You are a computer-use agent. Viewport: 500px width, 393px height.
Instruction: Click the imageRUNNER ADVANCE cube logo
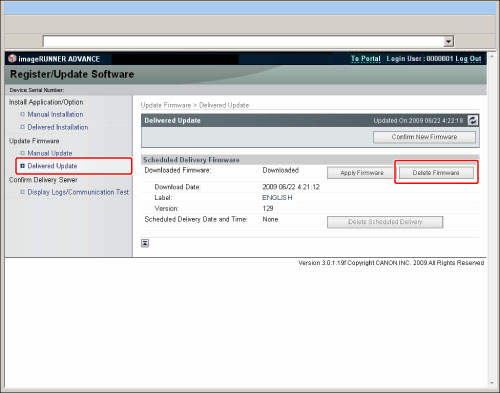click(12, 59)
